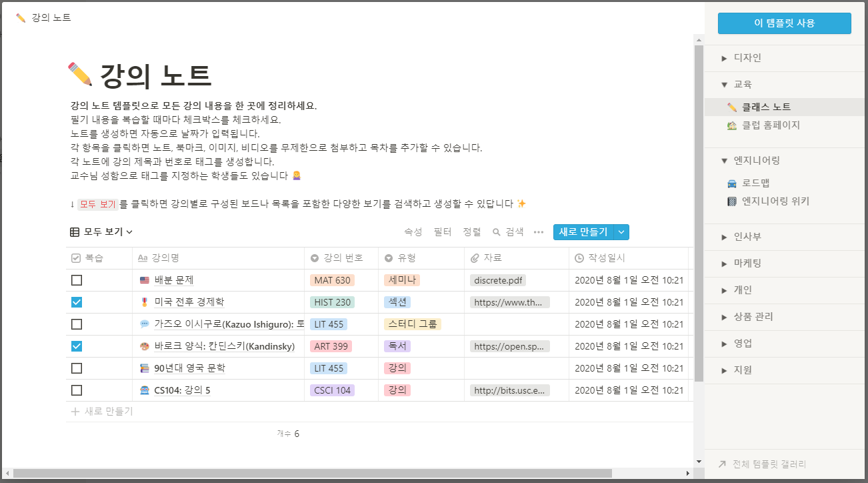Click the MAT 630 color tag
The height and width of the screenshot is (483, 868).
pos(332,280)
